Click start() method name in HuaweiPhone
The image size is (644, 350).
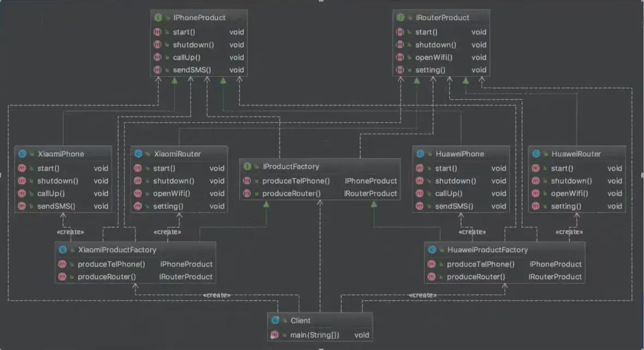tap(446, 168)
